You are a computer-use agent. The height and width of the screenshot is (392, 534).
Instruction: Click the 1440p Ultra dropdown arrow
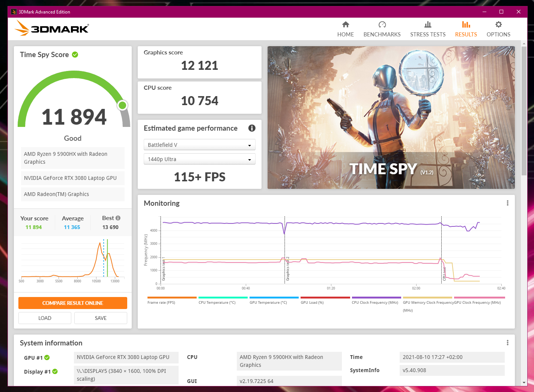[250, 160]
